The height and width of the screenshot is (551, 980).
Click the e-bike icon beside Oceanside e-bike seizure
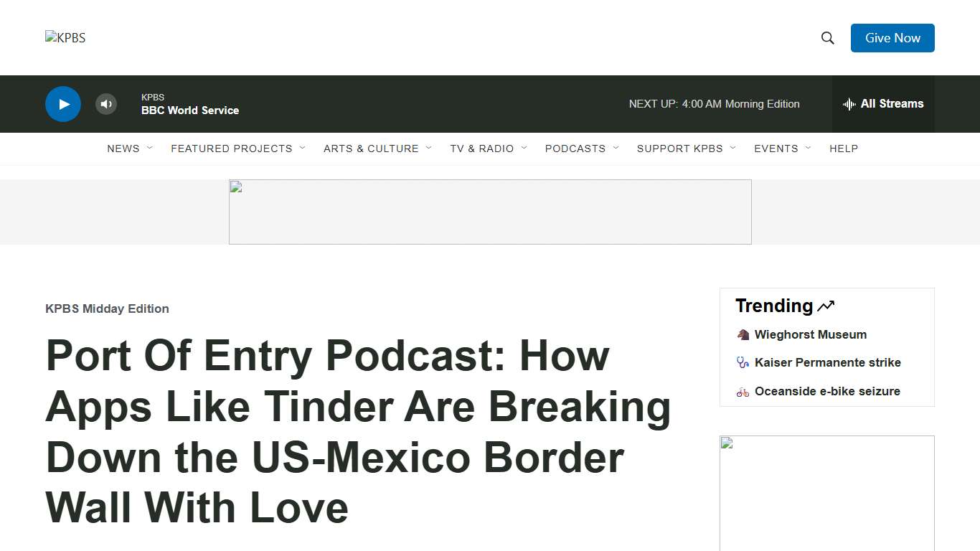[x=742, y=391]
